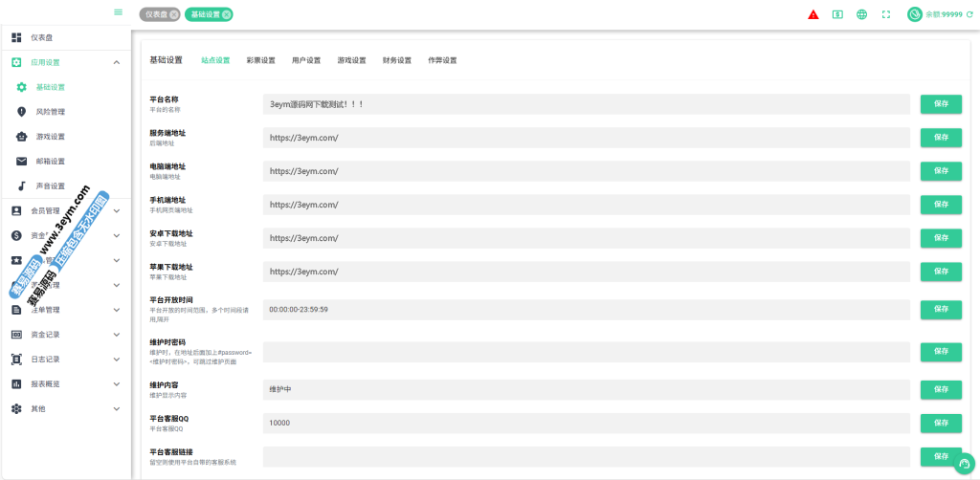This screenshot has height=480, width=980.
Task: Collapse the 应用设置 sidebar group
Action: [x=117, y=62]
